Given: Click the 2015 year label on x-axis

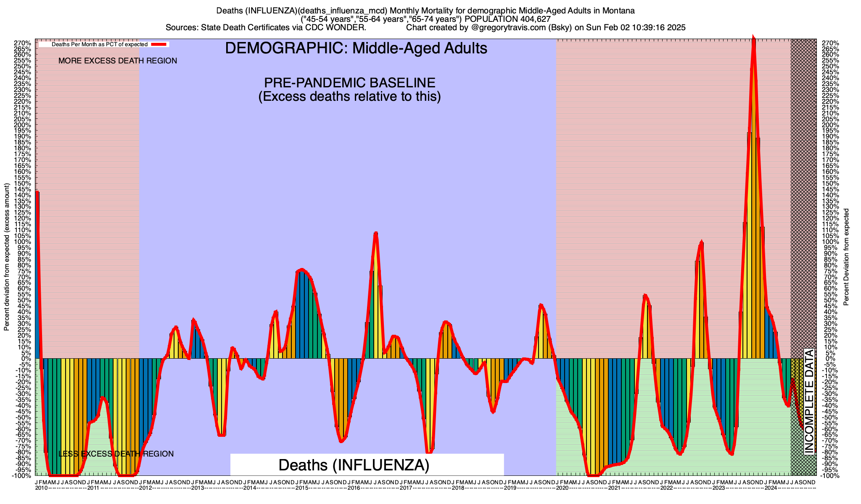Looking at the screenshot, I should pyautogui.click(x=301, y=488).
